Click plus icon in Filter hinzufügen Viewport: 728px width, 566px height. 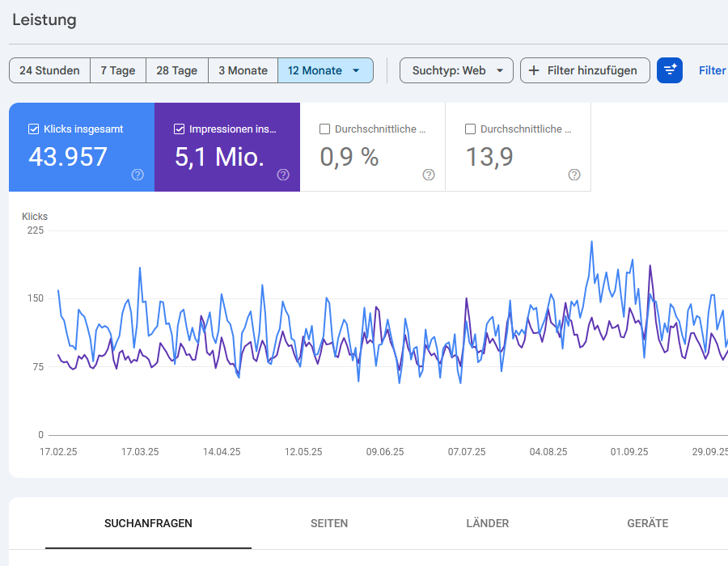pyautogui.click(x=534, y=70)
